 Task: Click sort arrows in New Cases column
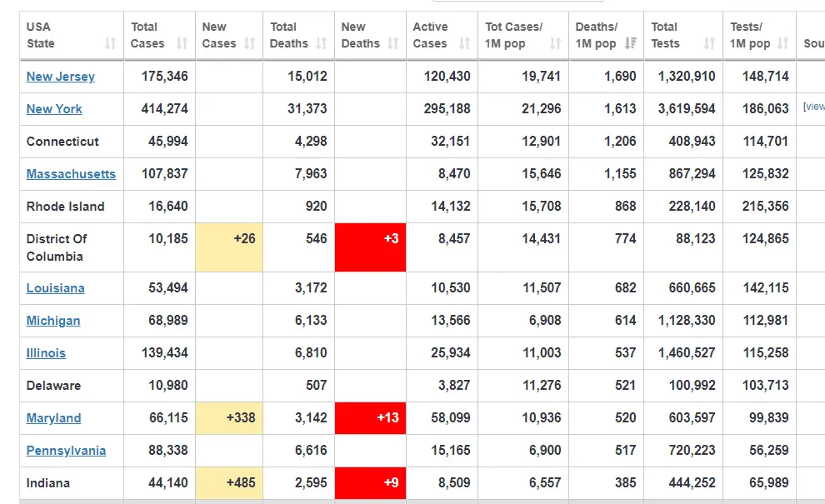tap(250, 43)
